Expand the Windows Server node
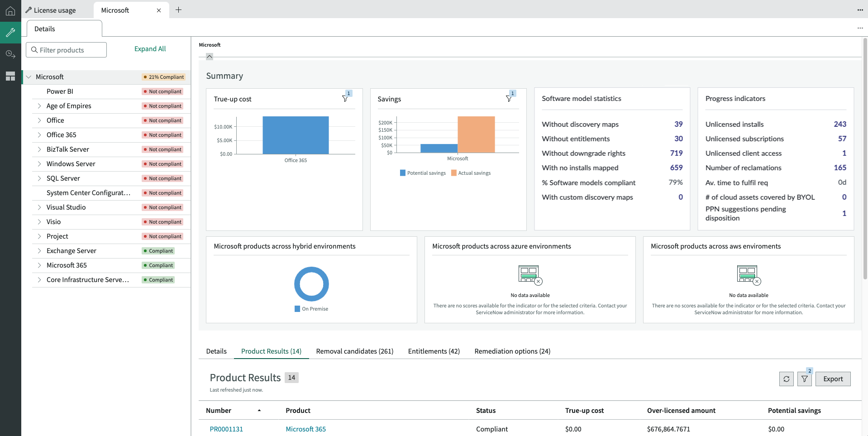The width and height of the screenshot is (868, 436). (x=39, y=164)
